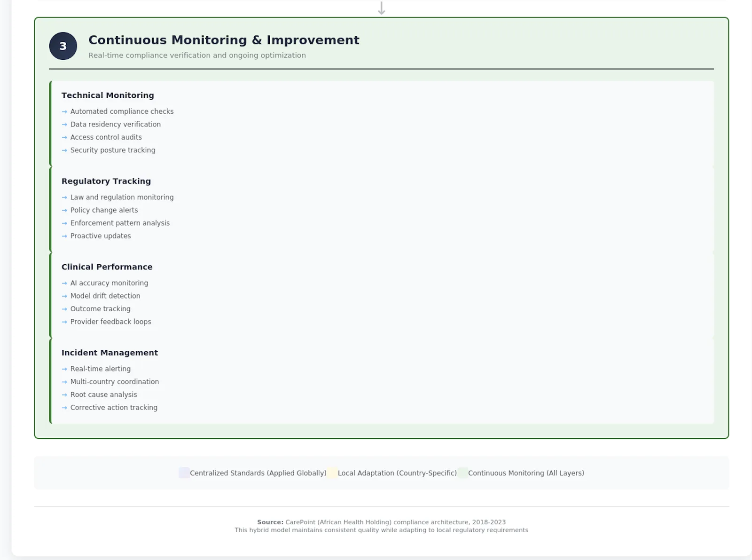752x560 pixels.
Task: Click the AI accuracy monitoring item
Action: [x=109, y=283]
